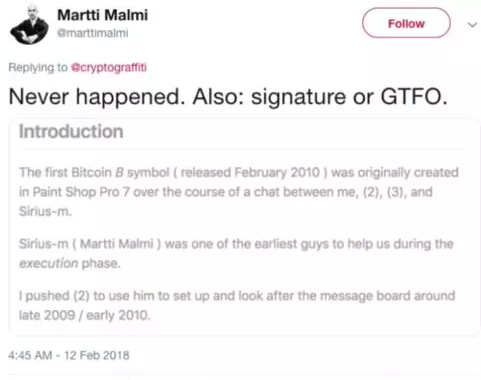Visit the @marttimalmi handle
The width and height of the screenshot is (481, 380).
pyautogui.click(x=93, y=33)
